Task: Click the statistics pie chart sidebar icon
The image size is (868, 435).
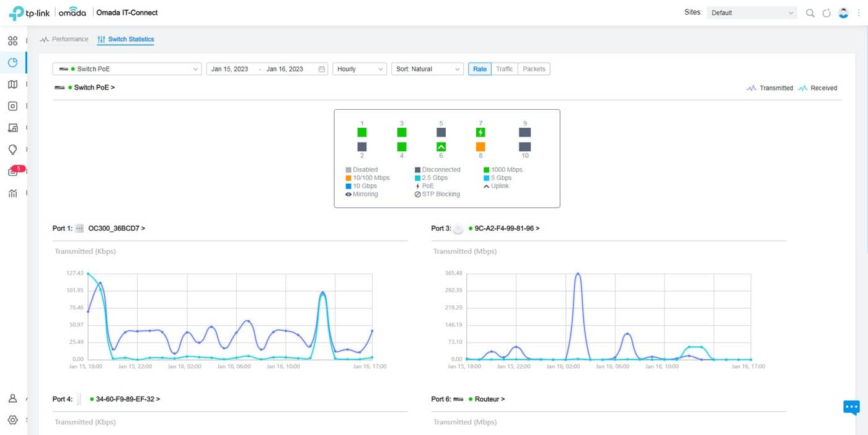Action: point(12,63)
